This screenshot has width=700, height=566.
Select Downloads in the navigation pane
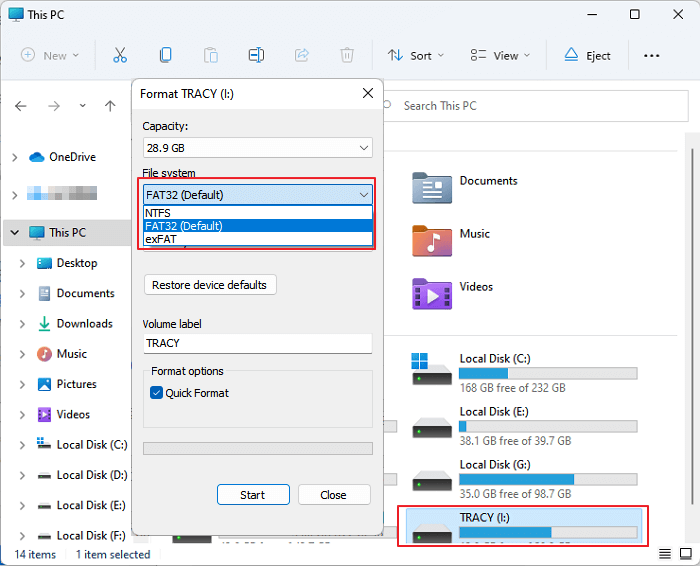[84, 324]
